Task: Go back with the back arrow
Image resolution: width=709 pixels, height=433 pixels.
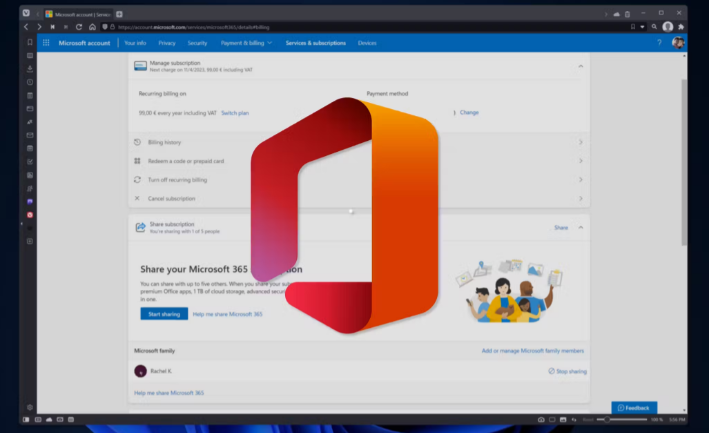Action: point(26,27)
